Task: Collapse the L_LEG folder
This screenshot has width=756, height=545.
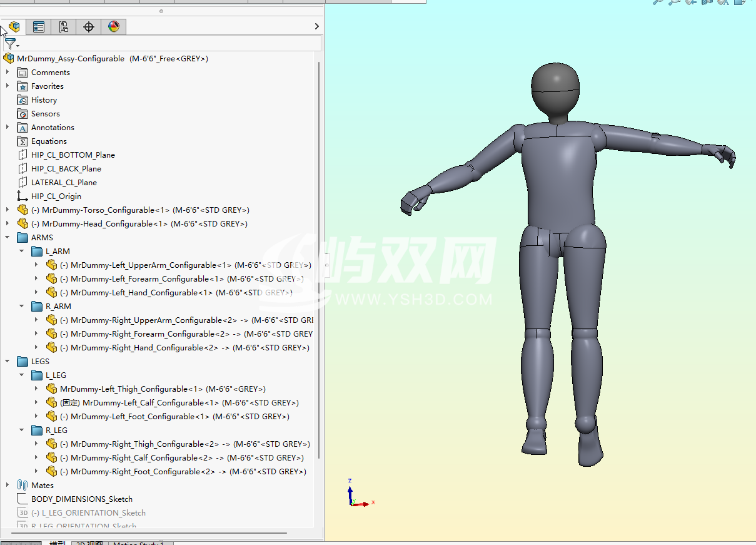Action: click(x=22, y=375)
